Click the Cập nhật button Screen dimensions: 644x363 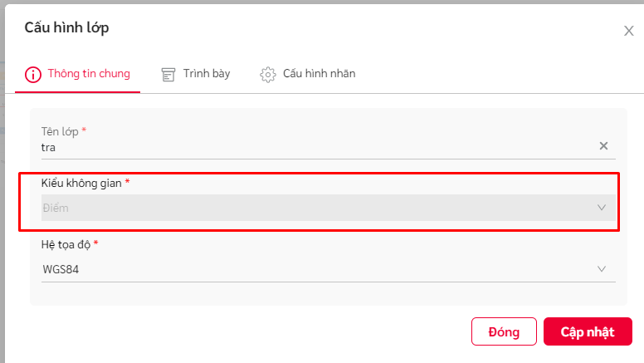click(x=588, y=331)
